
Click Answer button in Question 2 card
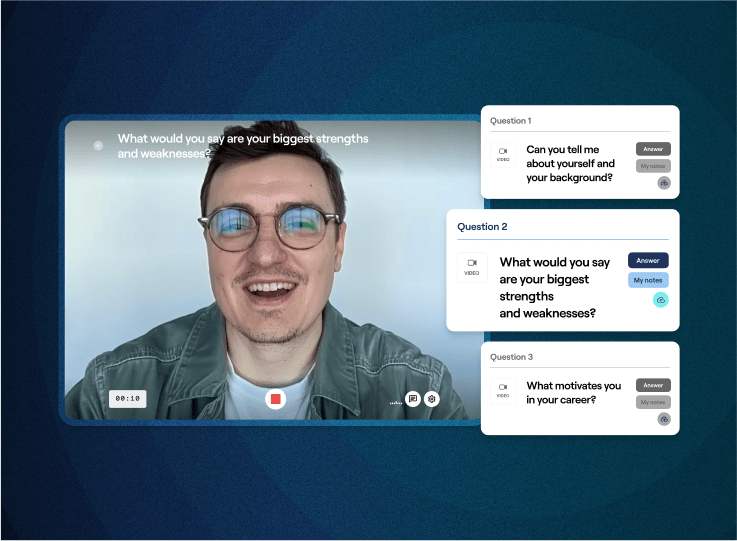pos(648,260)
